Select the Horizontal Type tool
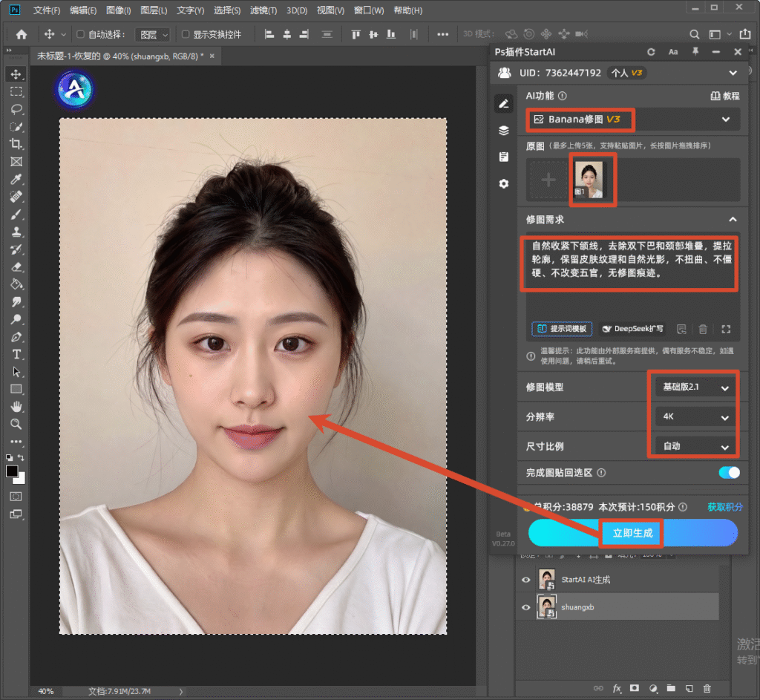The height and width of the screenshot is (700, 760). [16, 354]
